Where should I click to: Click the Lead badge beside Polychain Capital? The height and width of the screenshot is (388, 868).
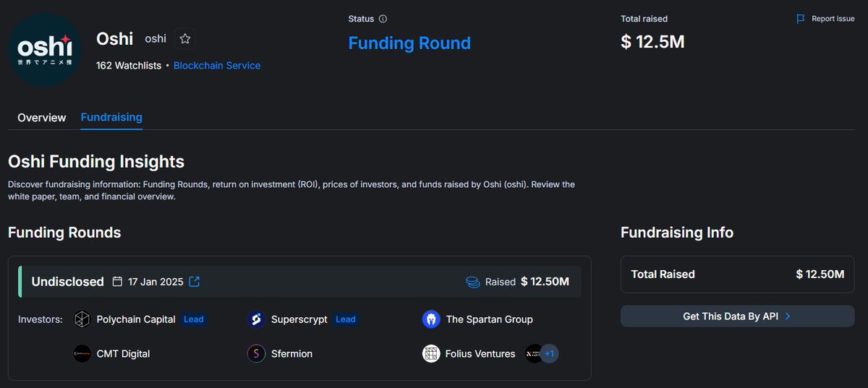[x=194, y=319]
